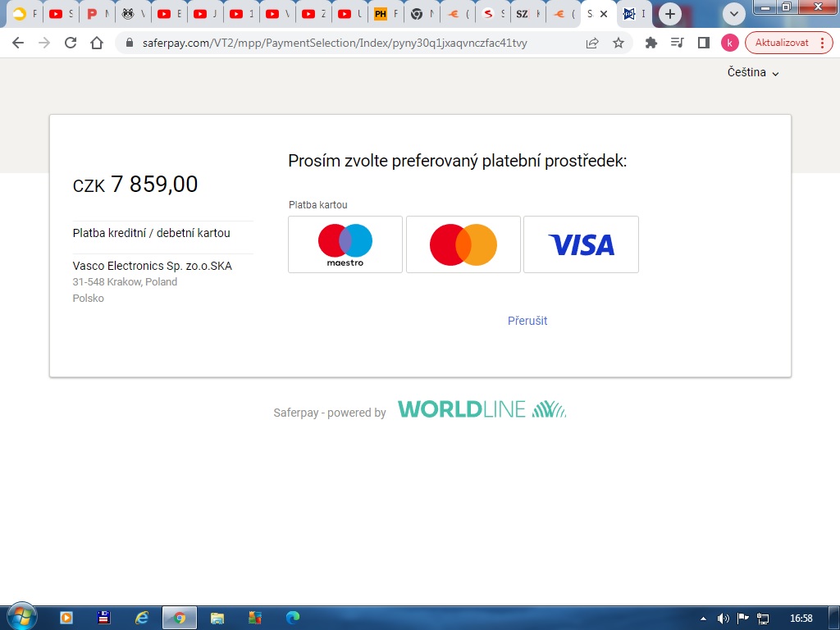
Task: Bookmark this page with the star icon
Action: 619,43
